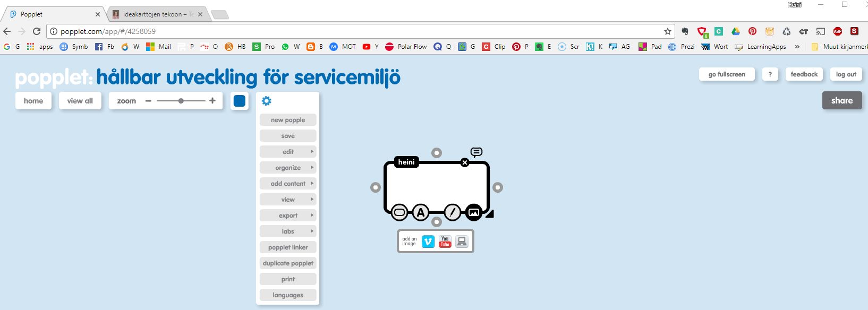Expand the add content submenu
The width and height of the screenshot is (868, 310).
288,184
